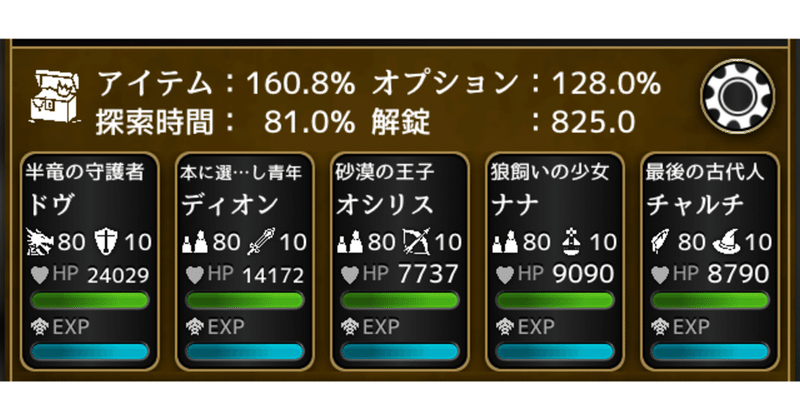Click the アイテム 160.8% stat
This screenshot has width=800, height=419.
225,84
